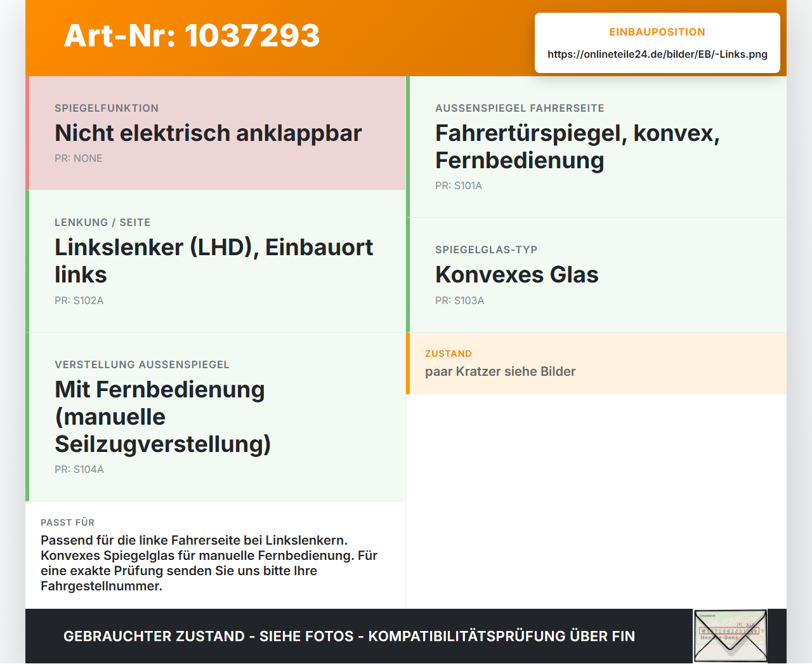Viewport: 812px width, 664px height.
Task: Click SPIEGELFUNKTION label
Action: [x=107, y=108]
